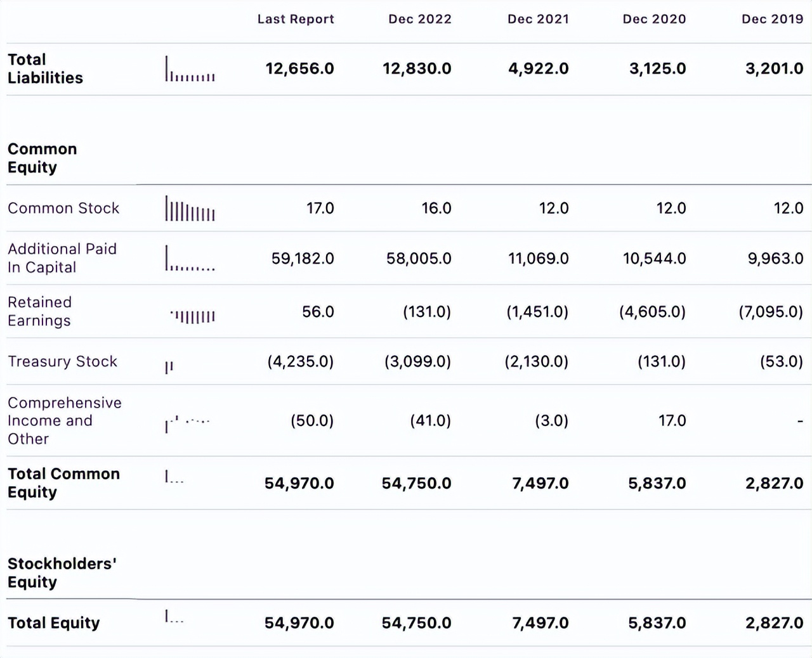Screen dimensions: 812x658
Task: Open the Common Stock row label
Action: tap(63, 208)
